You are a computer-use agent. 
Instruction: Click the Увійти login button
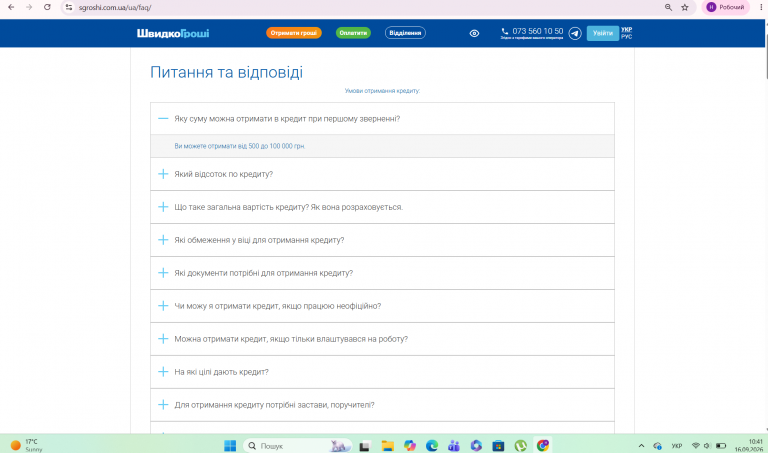click(602, 33)
